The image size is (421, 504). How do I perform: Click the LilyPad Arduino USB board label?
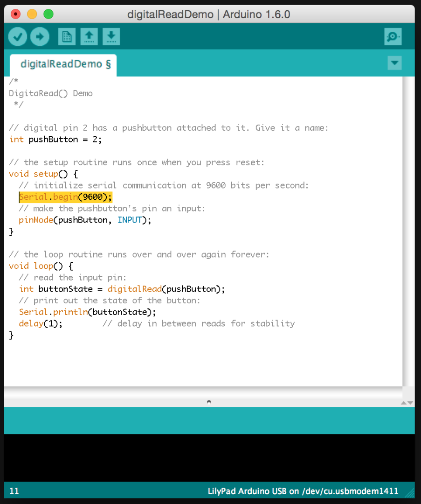[302, 491]
